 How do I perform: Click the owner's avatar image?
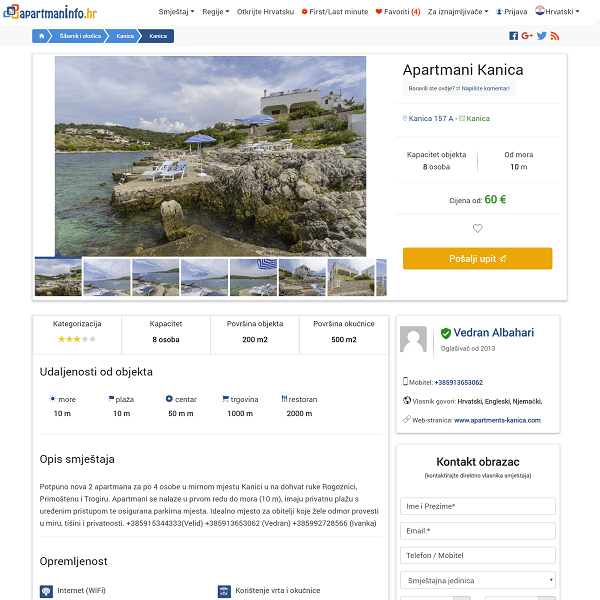click(413, 339)
